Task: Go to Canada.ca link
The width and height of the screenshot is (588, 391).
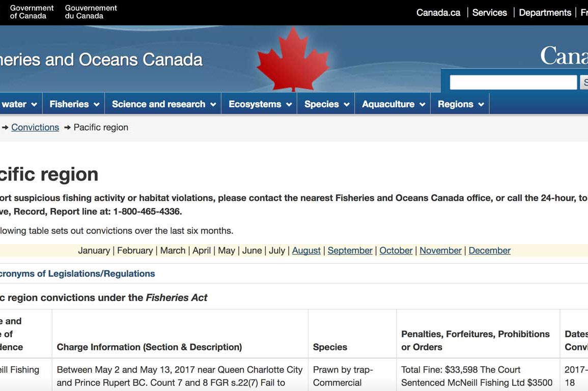Action: click(x=438, y=13)
